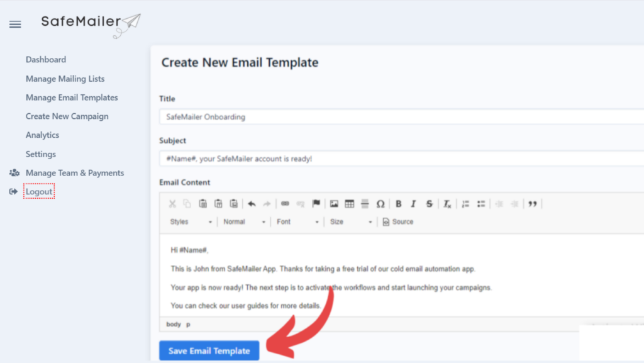
Task: Cut selected text in editor toolbar
Action: pos(172,204)
